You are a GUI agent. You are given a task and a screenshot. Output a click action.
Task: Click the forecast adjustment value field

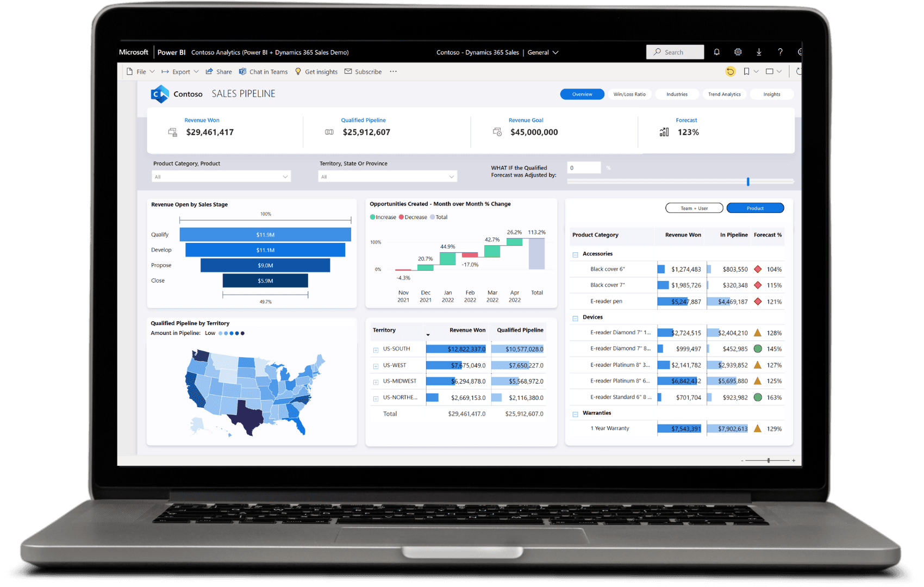[584, 168]
